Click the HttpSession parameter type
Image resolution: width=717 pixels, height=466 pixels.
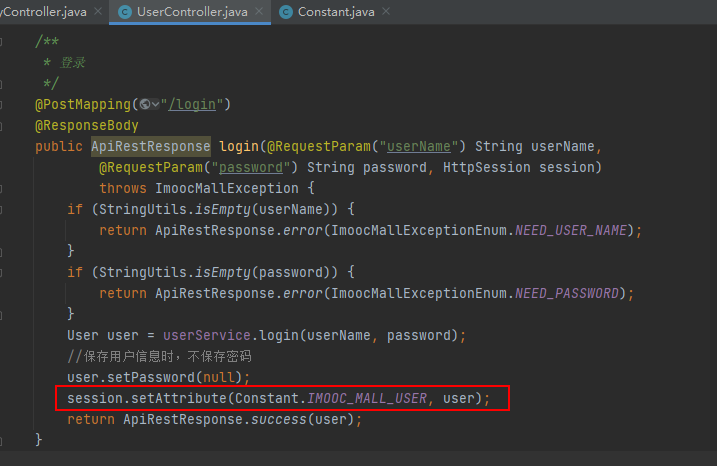(487, 167)
